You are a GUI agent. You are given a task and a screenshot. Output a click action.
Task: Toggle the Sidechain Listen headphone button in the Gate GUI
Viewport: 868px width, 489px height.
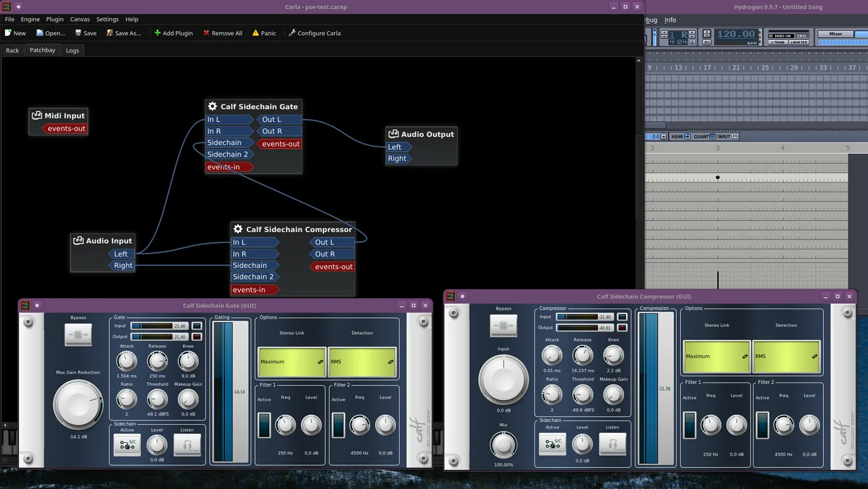coord(187,446)
